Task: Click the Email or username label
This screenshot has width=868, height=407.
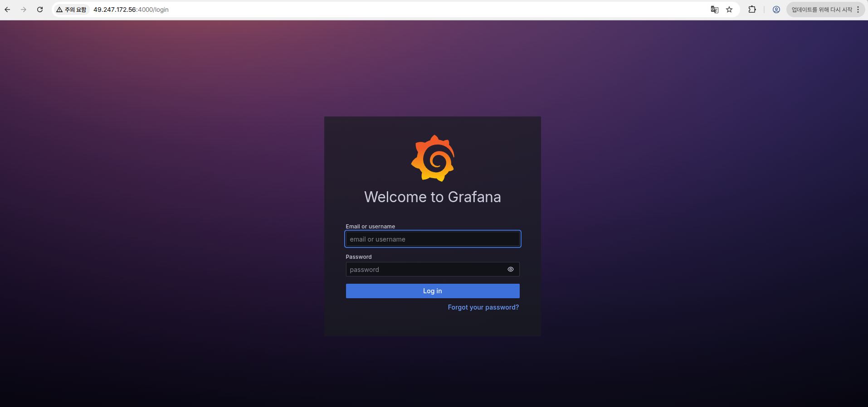Action: (x=370, y=227)
